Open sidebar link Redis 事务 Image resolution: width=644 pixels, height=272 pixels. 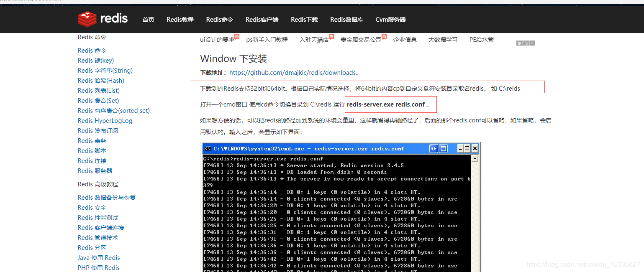92,141
